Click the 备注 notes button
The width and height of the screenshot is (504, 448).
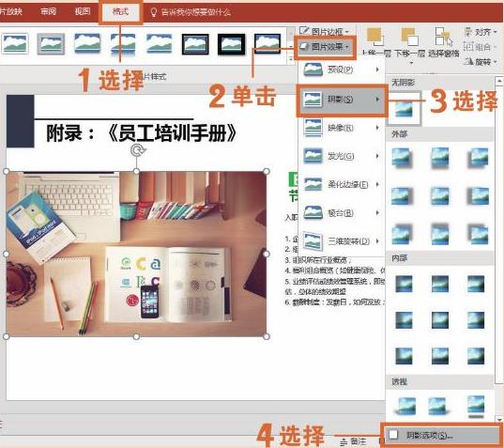click(x=353, y=441)
